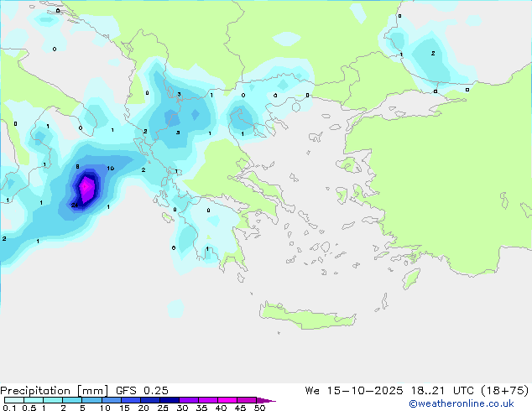Viewport: 532px width, 411px height.
Task: Click the 0.1–0.5 mm palest legend swatch
Action: click(14, 400)
